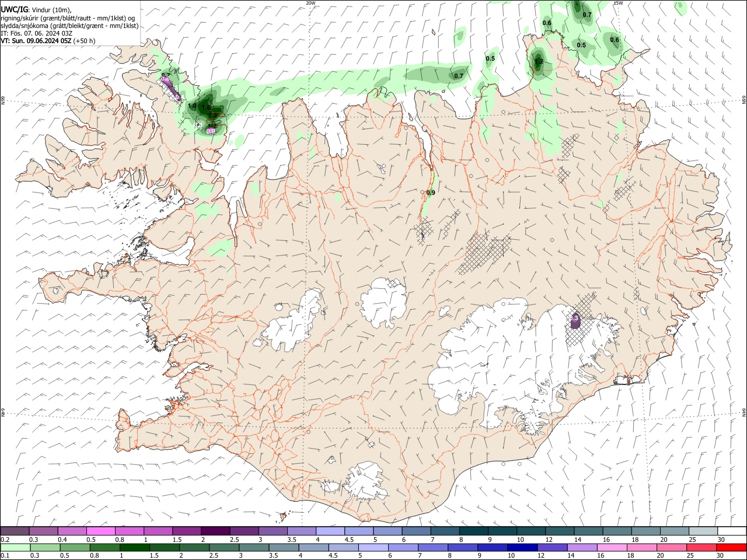Click the 20W longitude label
Screen dimensions: 747x560
[311, 3]
